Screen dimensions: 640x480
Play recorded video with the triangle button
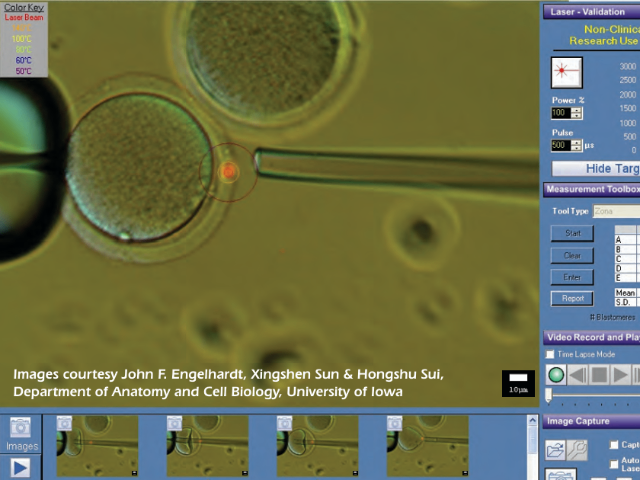620,375
